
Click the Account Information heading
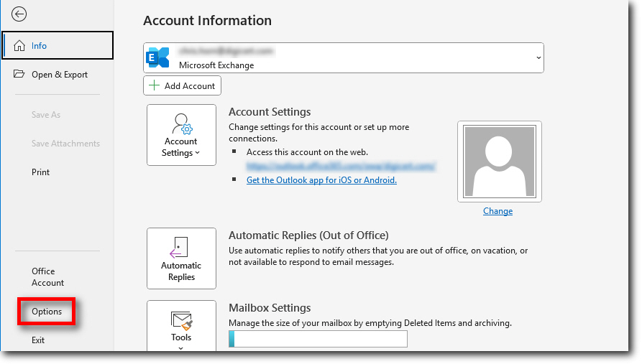(207, 20)
